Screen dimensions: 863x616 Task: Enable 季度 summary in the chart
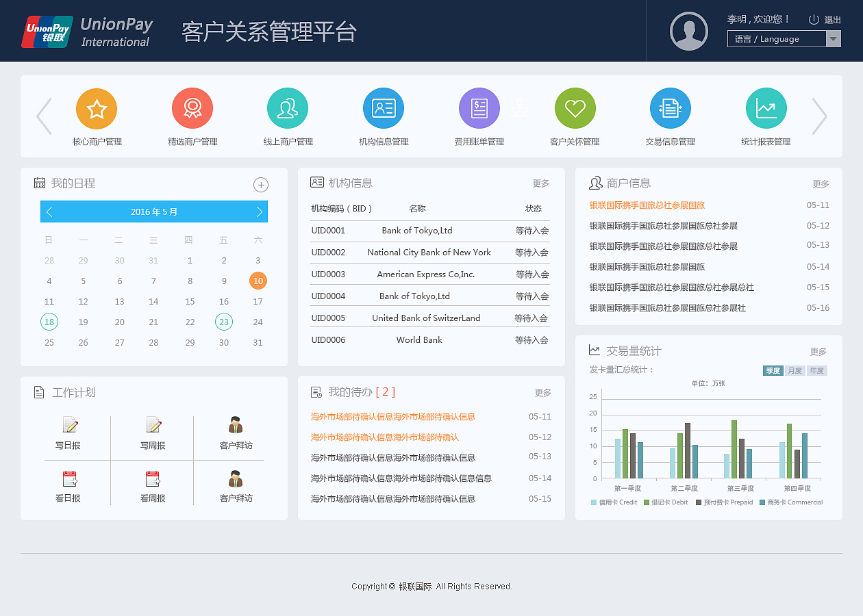[x=773, y=370]
